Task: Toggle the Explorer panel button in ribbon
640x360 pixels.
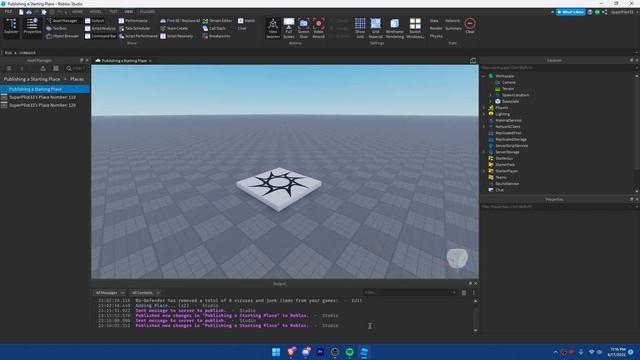Action: 11,27
